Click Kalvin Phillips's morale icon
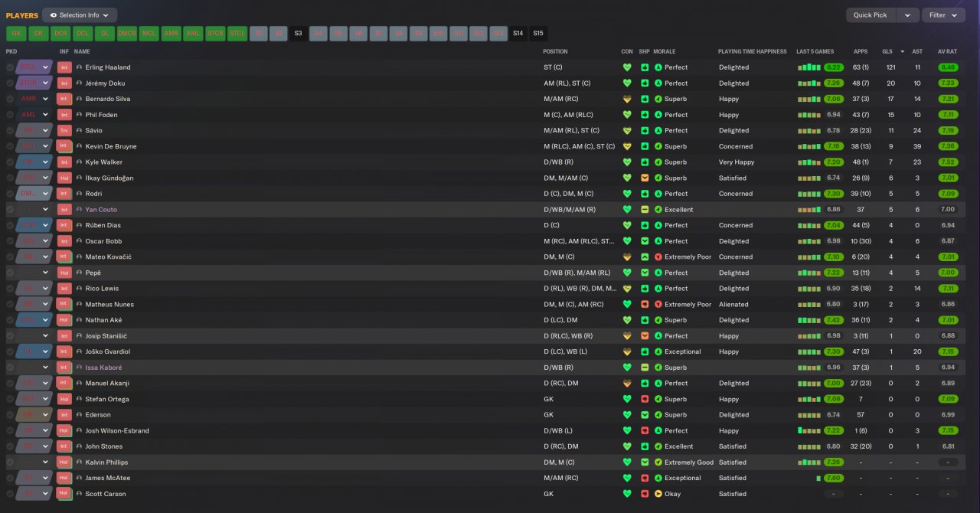This screenshot has width=980, height=513. (x=658, y=462)
